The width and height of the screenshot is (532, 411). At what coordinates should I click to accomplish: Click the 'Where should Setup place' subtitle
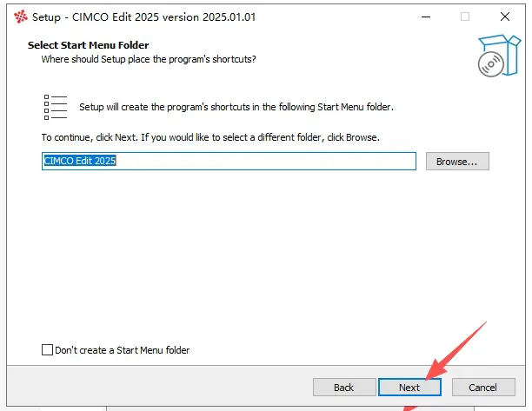pyautogui.click(x=149, y=59)
